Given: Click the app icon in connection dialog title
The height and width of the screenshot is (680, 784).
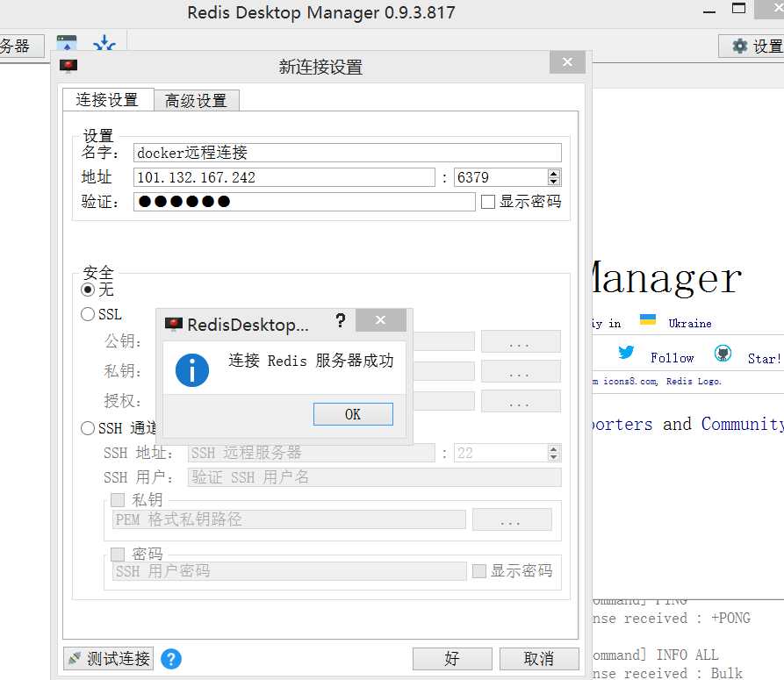Looking at the screenshot, I should click(68, 66).
